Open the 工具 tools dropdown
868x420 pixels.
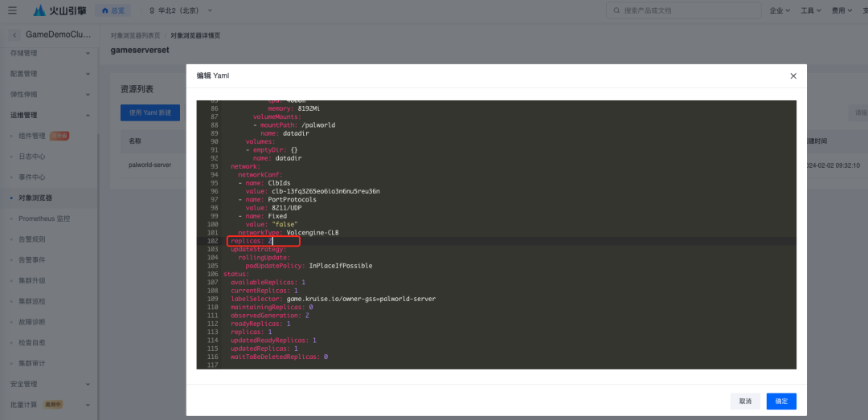click(x=811, y=10)
